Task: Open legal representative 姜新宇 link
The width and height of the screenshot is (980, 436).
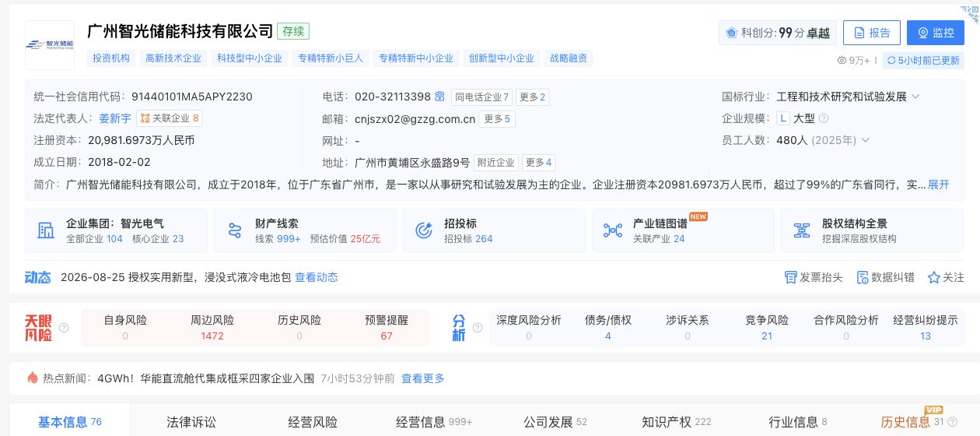Action: click(114, 118)
